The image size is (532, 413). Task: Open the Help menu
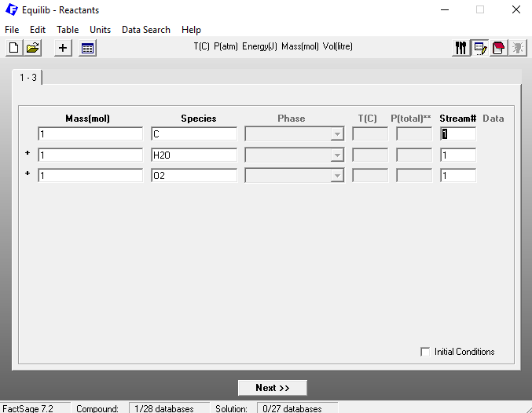[191, 30]
